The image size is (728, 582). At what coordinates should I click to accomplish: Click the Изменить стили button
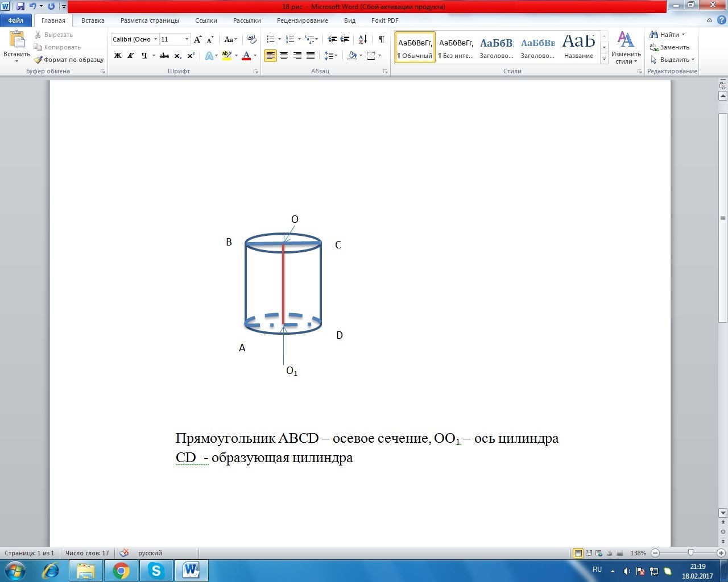pos(626,47)
